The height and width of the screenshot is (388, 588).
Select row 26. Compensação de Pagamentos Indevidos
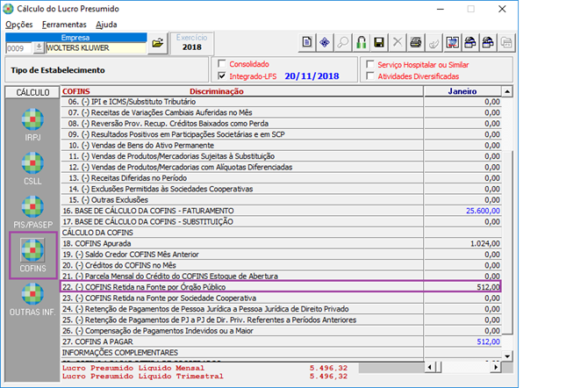tap(281, 331)
